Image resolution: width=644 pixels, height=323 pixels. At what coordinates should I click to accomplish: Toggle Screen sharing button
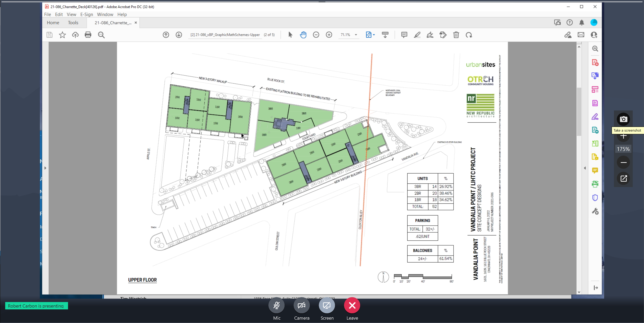click(327, 305)
